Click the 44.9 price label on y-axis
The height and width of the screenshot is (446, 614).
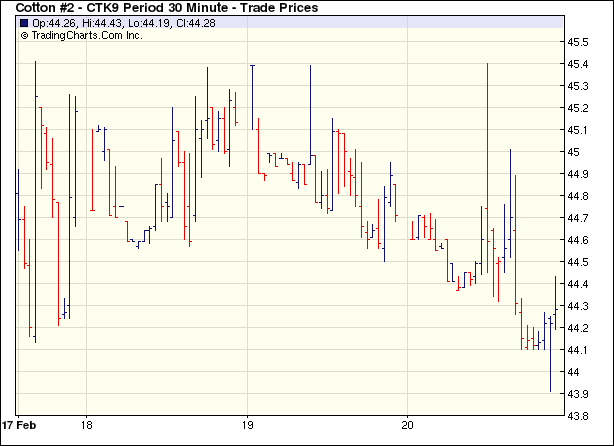[x=579, y=174]
